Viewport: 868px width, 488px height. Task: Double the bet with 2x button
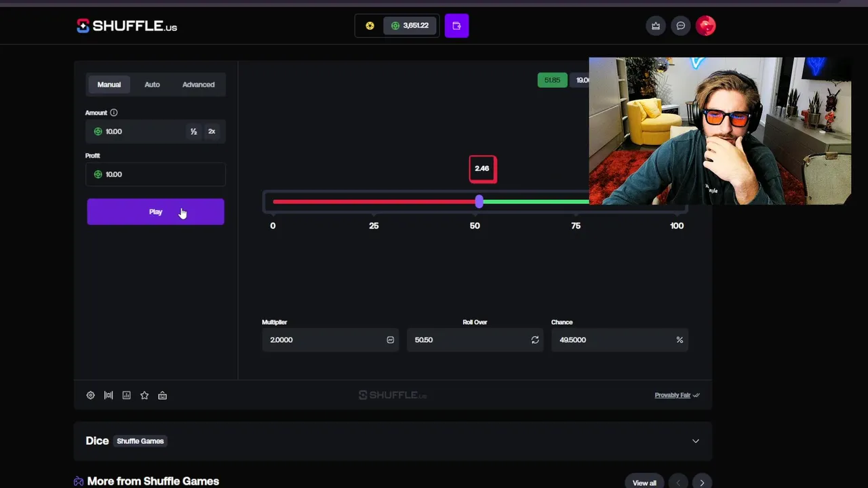coord(212,131)
